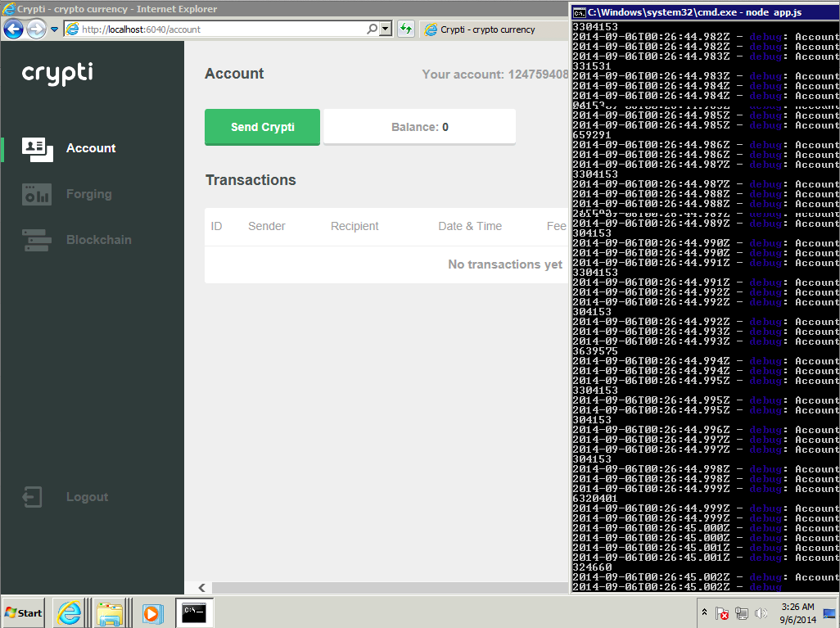
Task: Open the Forging chart icon in the sidebar
Action: [37, 195]
